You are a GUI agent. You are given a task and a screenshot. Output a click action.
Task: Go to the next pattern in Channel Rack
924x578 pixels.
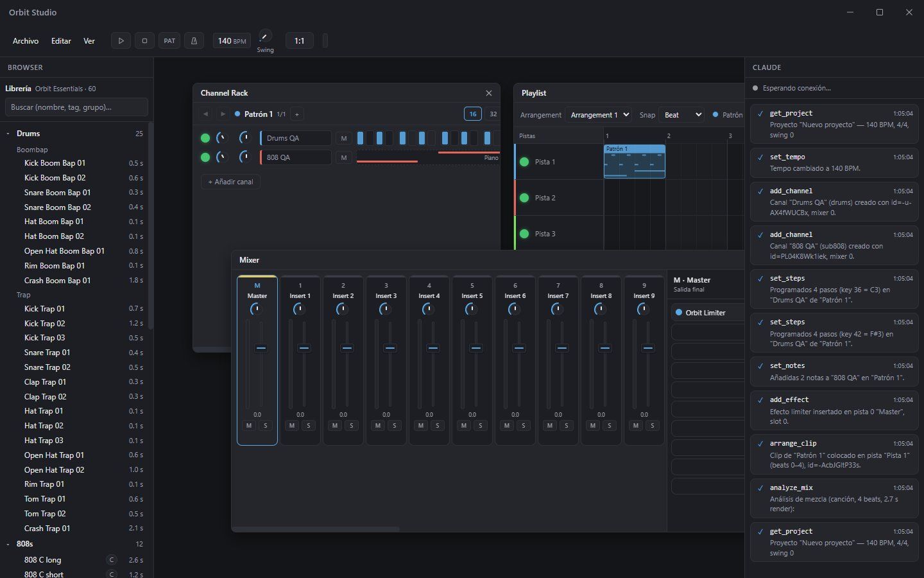(x=223, y=114)
